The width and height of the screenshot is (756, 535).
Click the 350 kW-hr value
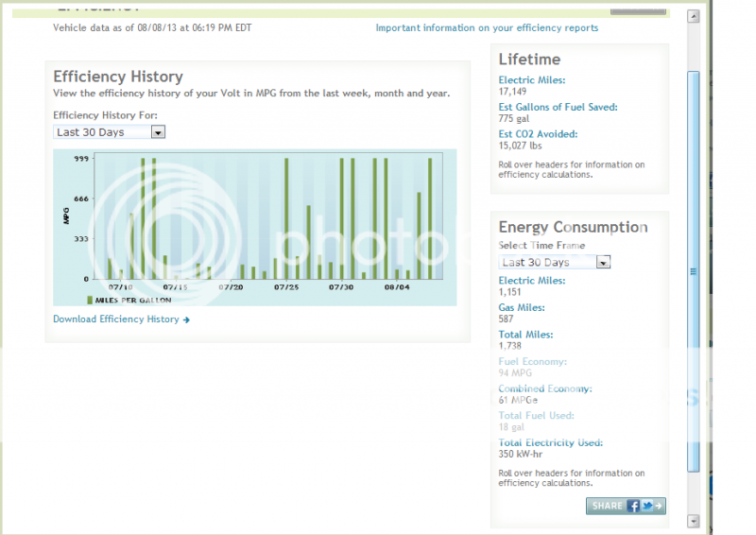[x=521, y=454]
